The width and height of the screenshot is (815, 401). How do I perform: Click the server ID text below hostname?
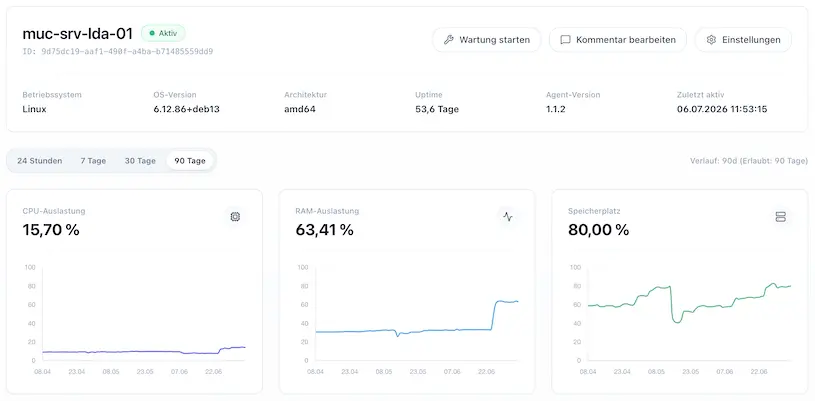(x=117, y=51)
